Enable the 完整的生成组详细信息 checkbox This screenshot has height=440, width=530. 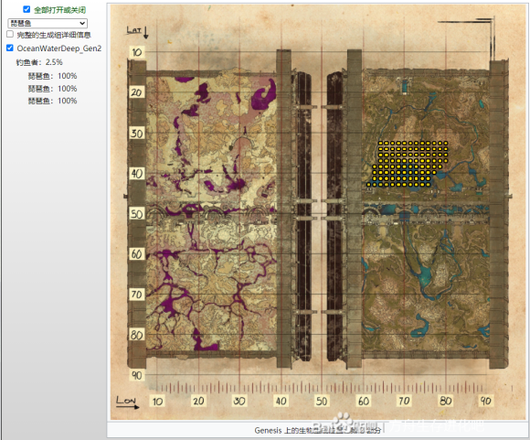[x=10, y=34]
